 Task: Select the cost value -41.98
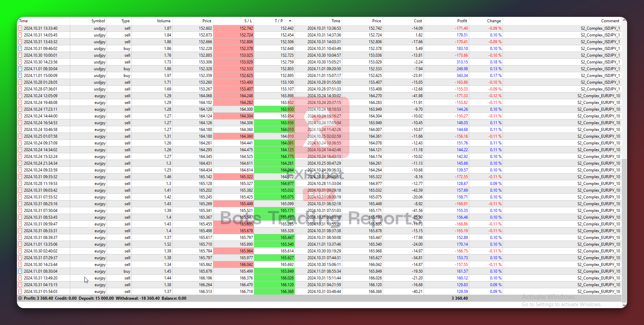417,96
